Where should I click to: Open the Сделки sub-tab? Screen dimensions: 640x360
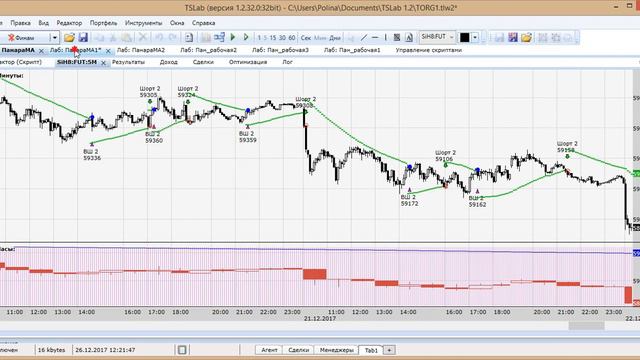click(203, 62)
